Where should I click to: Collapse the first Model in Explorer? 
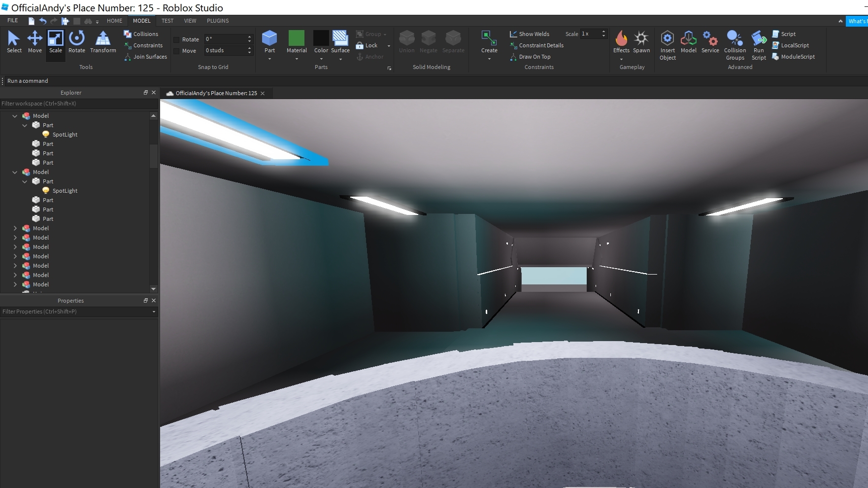pyautogui.click(x=15, y=116)
